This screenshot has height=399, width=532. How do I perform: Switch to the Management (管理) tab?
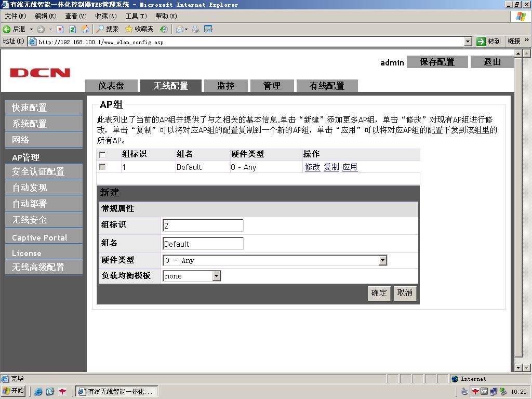point(272,86)
